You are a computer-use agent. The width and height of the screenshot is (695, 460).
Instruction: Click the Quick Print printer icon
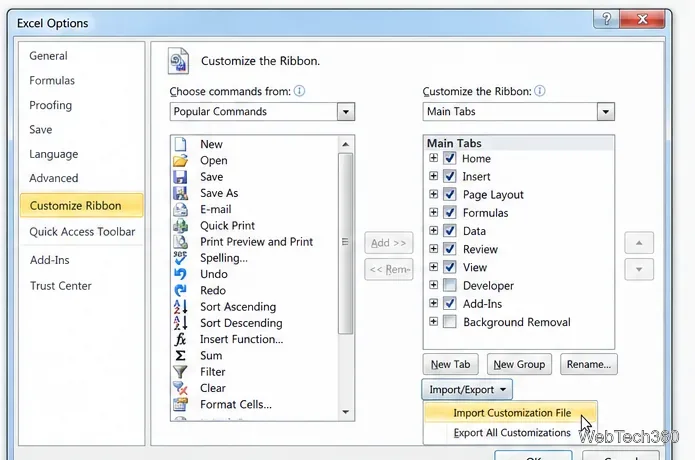coord(180,226)
